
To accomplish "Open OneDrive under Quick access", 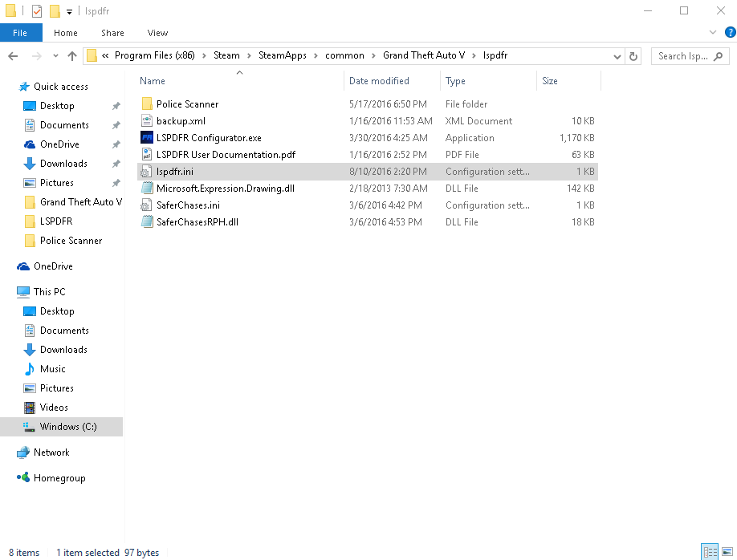I will [59, 144].
